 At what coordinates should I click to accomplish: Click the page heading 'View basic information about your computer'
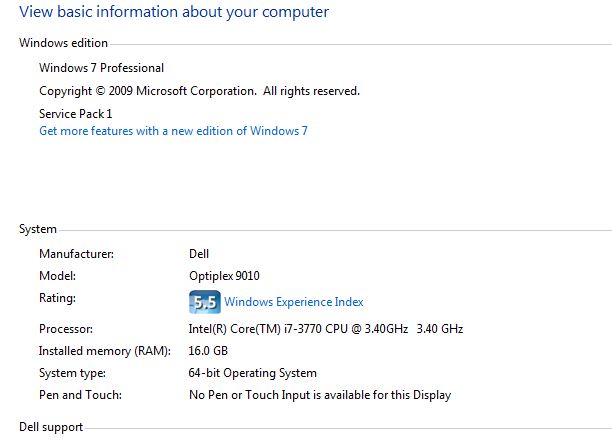(174, 12)
